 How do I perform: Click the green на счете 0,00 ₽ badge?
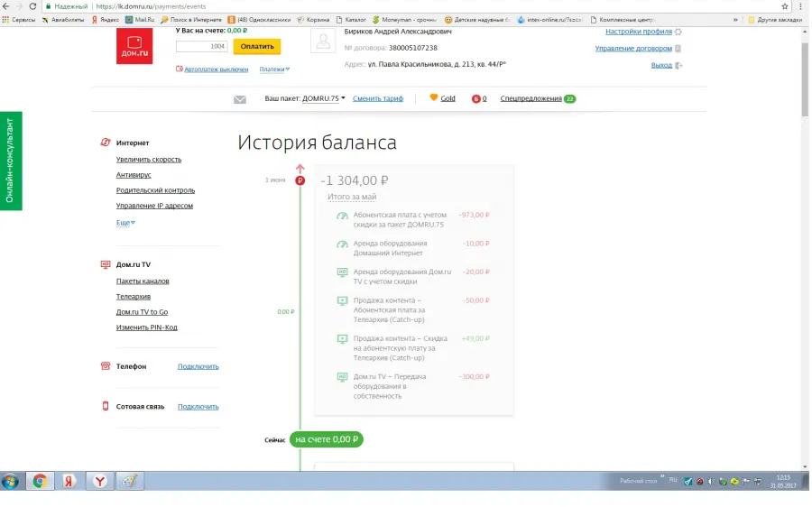pos(327,439)
